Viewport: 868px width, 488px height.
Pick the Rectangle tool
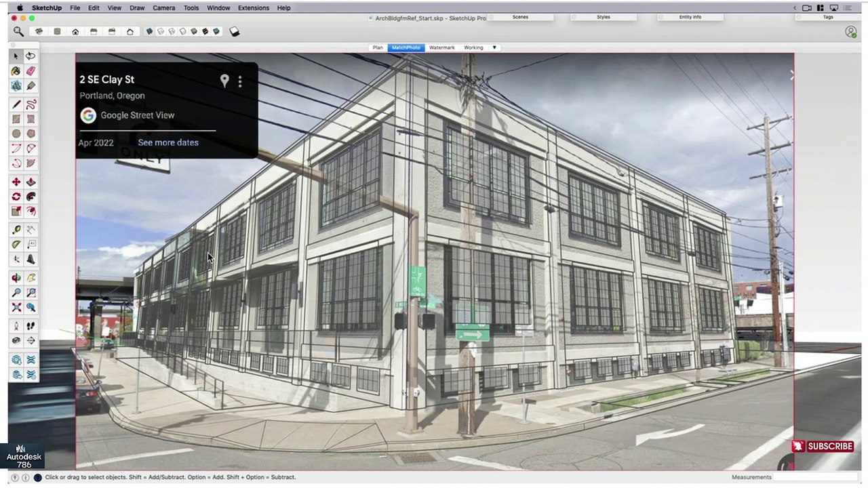[x=16, y=119]
